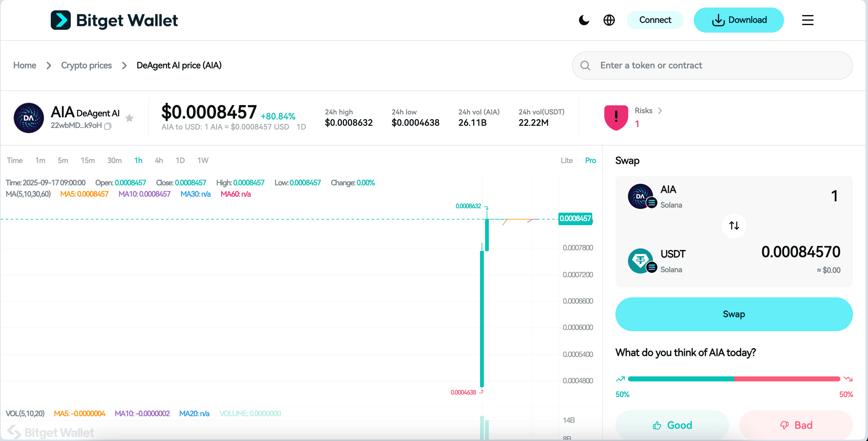This screenshot has width=868, height=441.
Task: Switch the chart to Pro mode
Action: pyautogui.click(x=590, y=161)
